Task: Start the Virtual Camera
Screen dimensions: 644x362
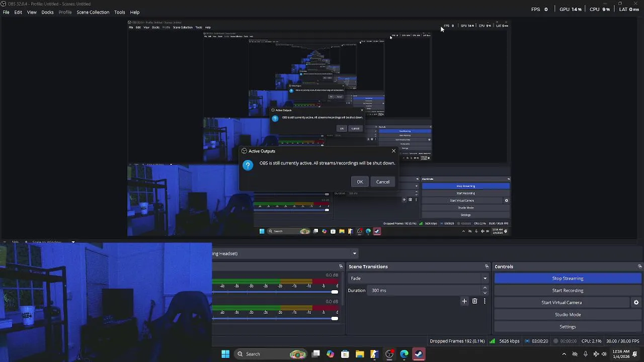Action: (x=561, y=302)
